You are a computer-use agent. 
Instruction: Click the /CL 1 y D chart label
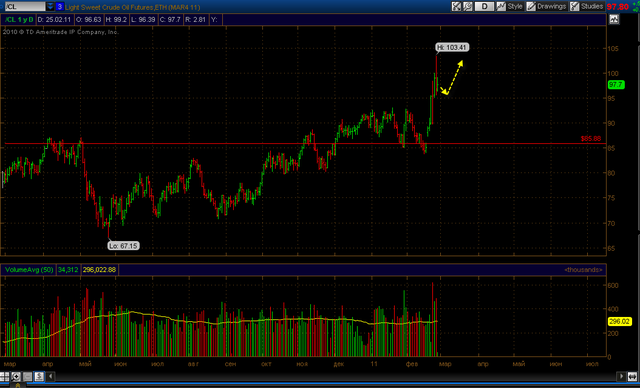(x=19, y=19)
